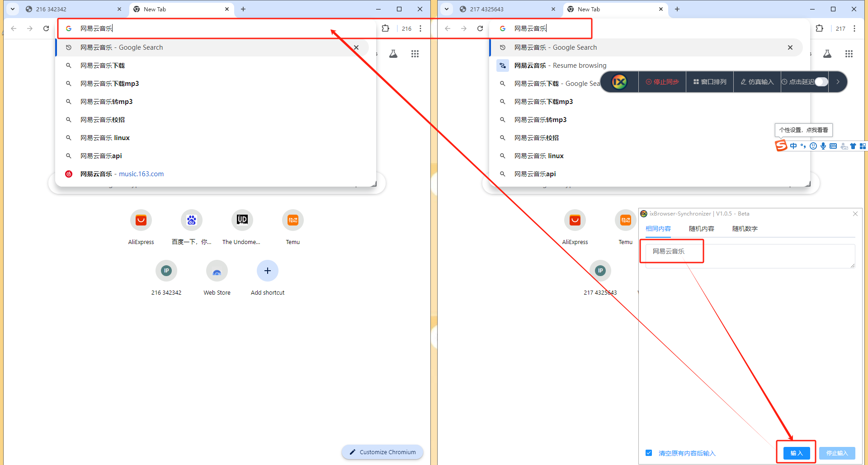Viewport: 868px width, 465px height.
Task: Select 仿真输入 simulated input option
Action: tap(757, 82)
